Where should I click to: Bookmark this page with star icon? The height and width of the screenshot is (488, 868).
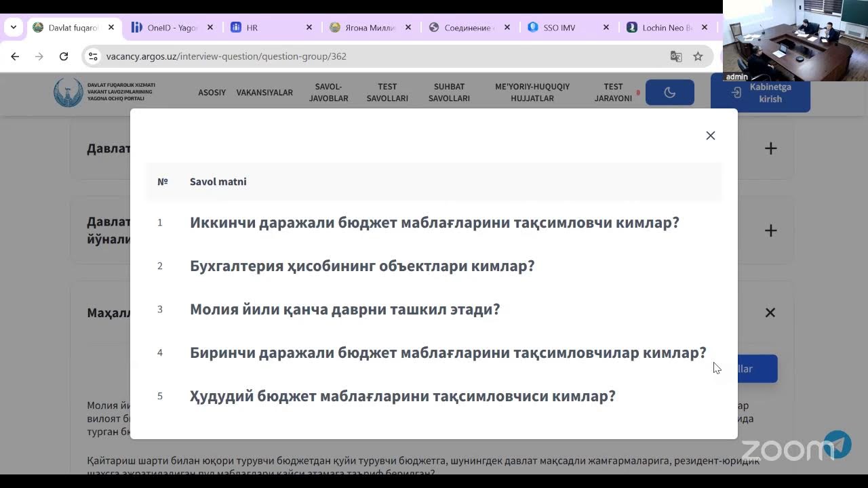(698, 56)
